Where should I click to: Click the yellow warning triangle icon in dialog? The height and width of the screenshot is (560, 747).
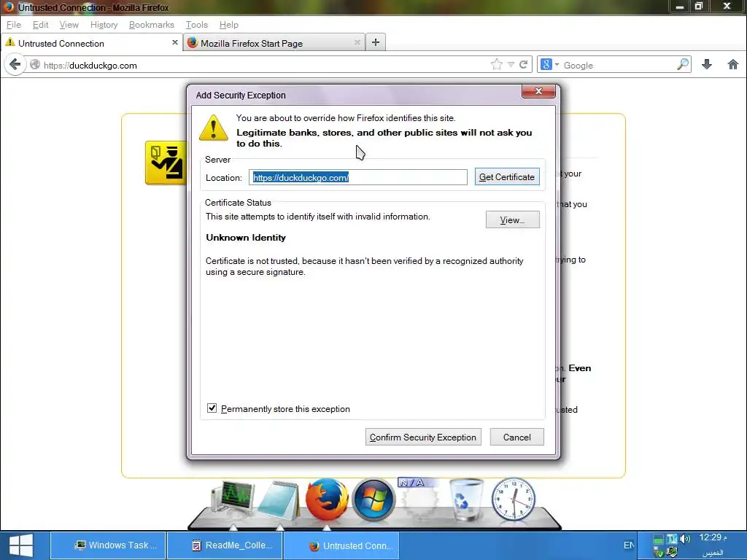(x=214, y=128)
